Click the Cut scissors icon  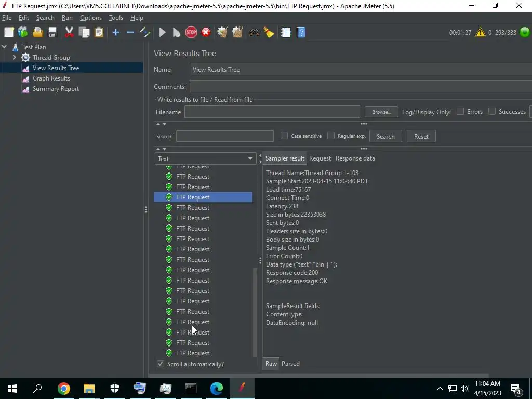click(x=69, y=33)
